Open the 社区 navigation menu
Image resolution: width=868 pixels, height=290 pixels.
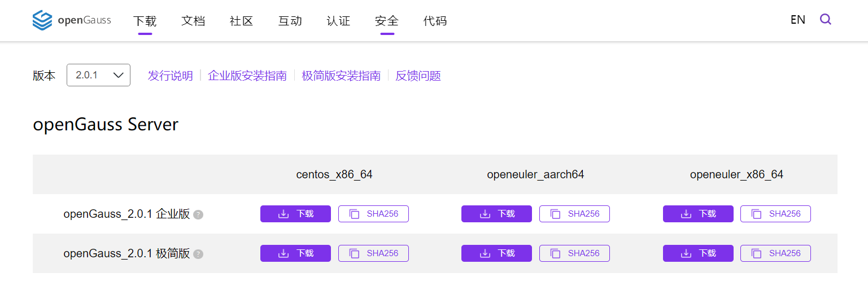pos(242,21)
